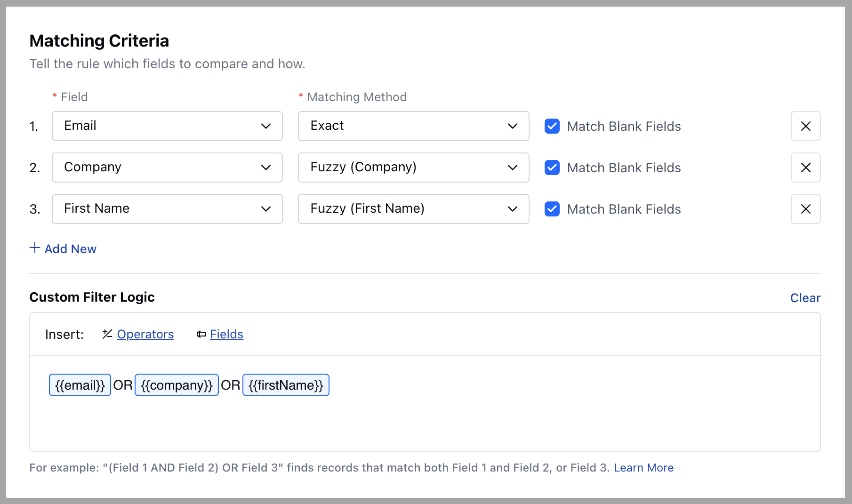Image resolution: width=852 pixels, height=504 pixels.
Task: Delete the Company criterion row
Action: [x=805, y=168]
